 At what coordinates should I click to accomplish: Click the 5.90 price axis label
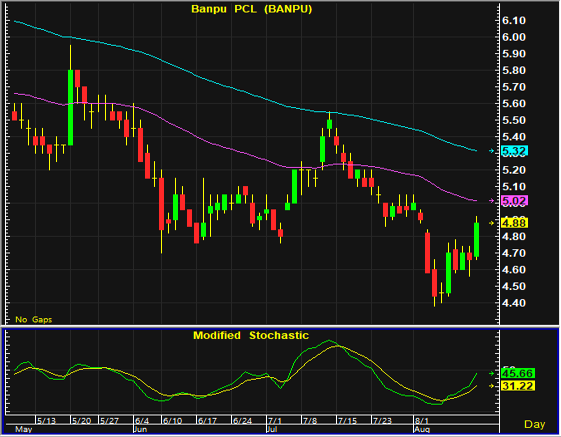click(514, 54)
